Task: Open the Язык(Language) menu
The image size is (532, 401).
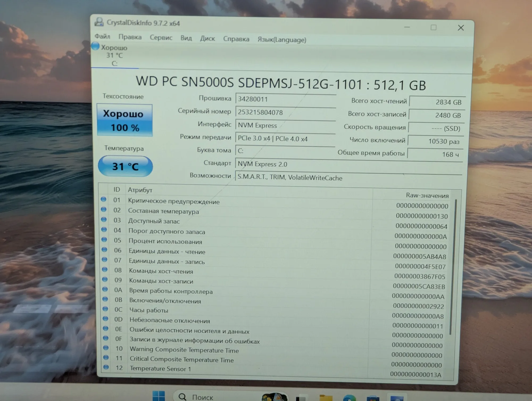Action: tap(282, 40)
